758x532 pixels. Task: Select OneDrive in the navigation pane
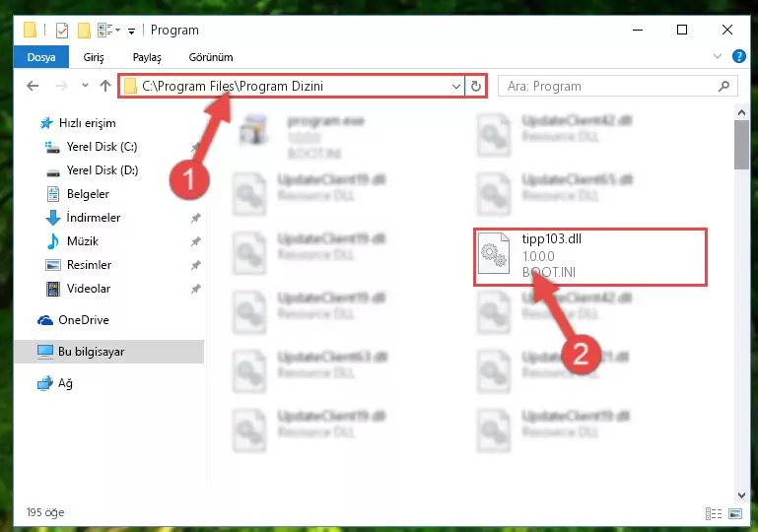pos(83,320)
